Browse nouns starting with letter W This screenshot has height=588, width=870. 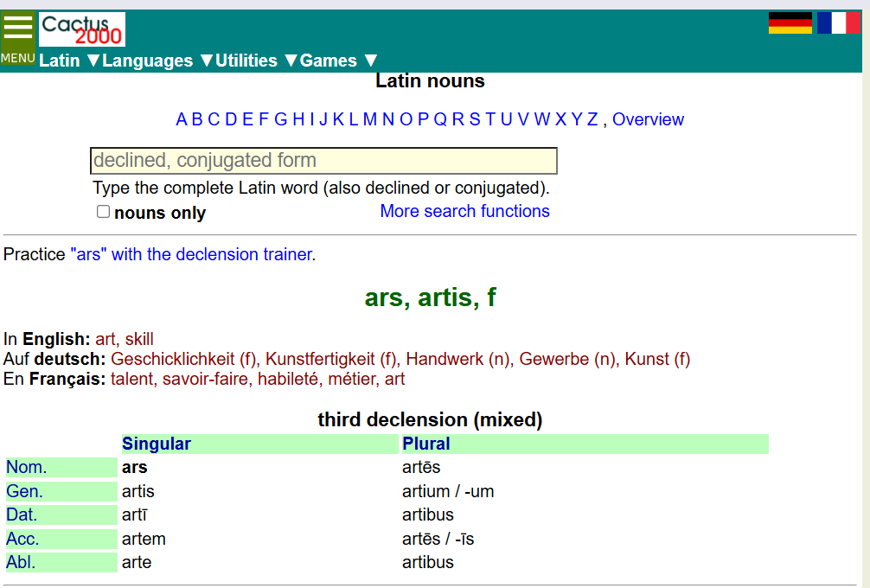pyautogui.click(x=542, y=119)
